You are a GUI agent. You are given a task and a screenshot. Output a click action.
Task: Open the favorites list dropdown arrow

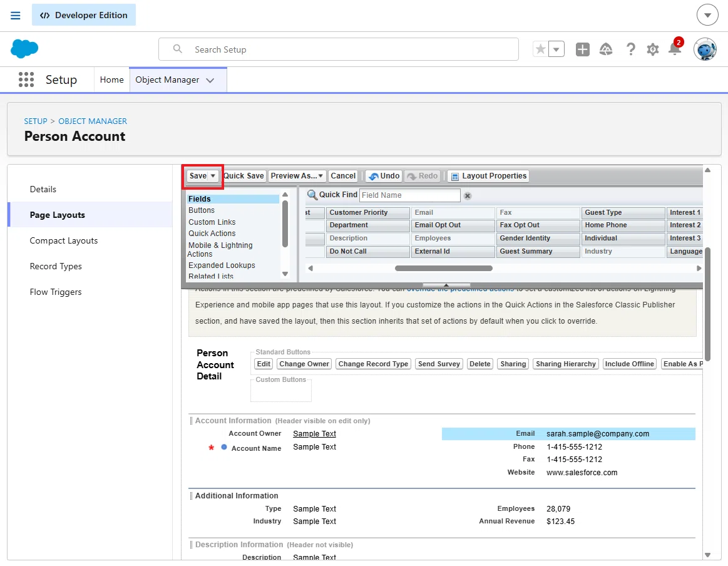coord(556,49)
